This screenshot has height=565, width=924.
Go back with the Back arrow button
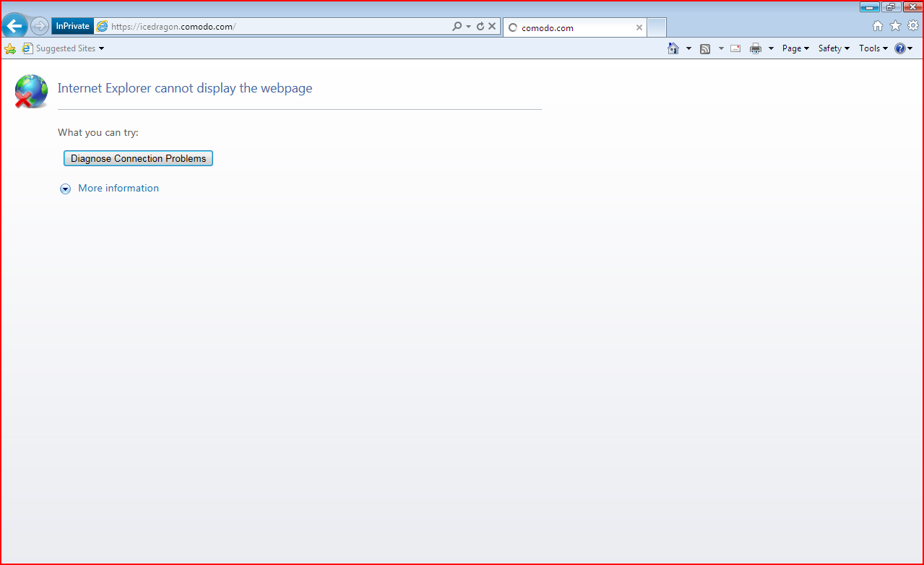click(14, 27)
